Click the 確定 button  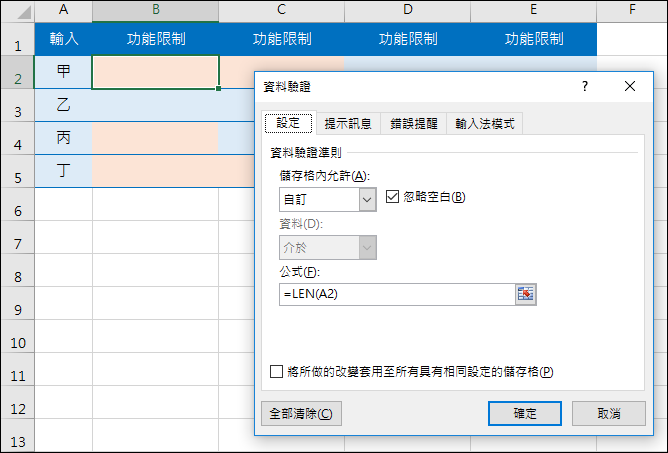click(525, 413)
